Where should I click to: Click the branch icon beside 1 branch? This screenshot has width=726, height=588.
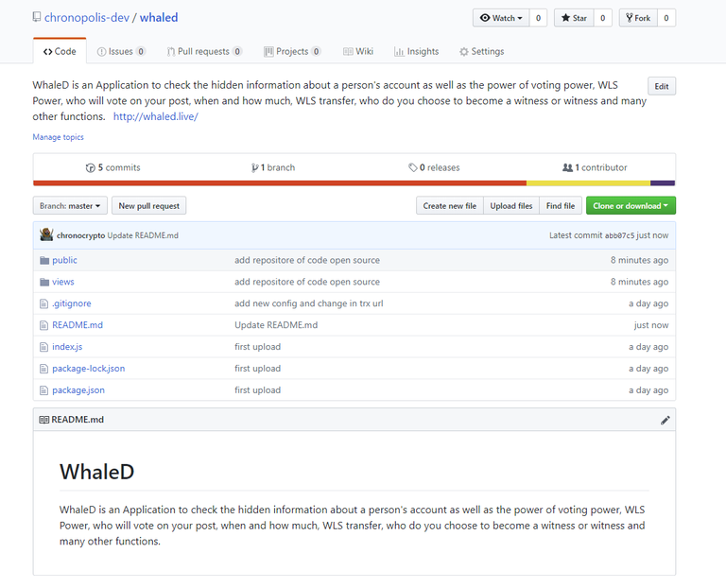click(255, 167)
